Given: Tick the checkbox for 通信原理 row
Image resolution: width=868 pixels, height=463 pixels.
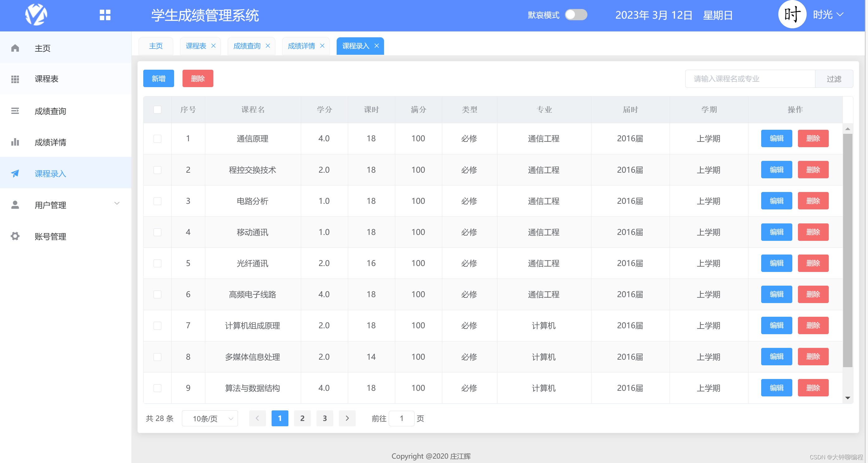Looking at the screenshot, I should [x=157, y=139].
